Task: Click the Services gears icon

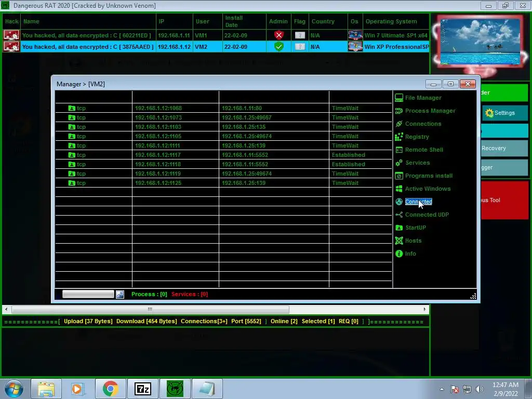Action: pyautogui.click(x=399, y=163)
